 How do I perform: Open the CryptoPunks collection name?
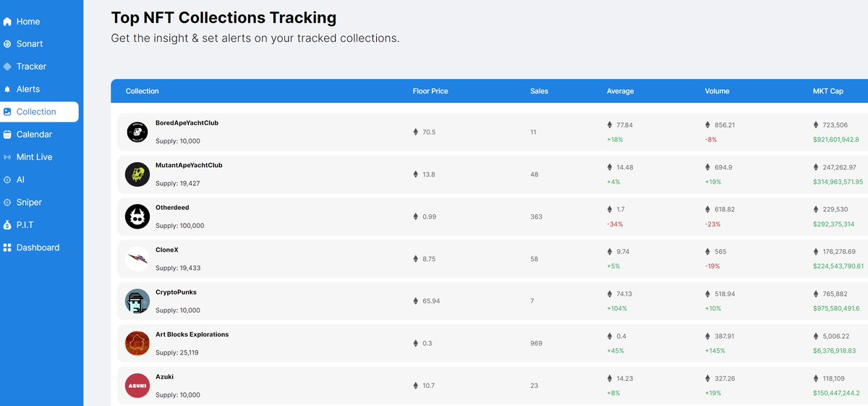click(176, 292)
